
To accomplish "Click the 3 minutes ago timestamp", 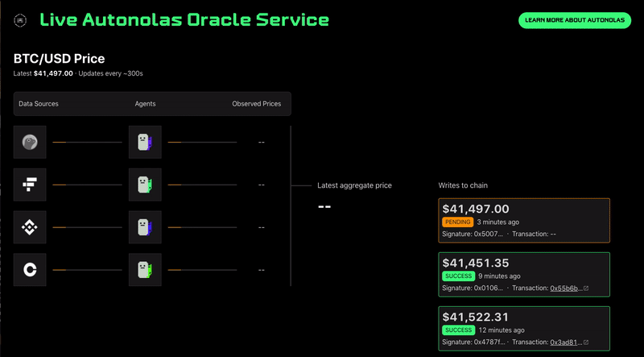I will point(498,222).
